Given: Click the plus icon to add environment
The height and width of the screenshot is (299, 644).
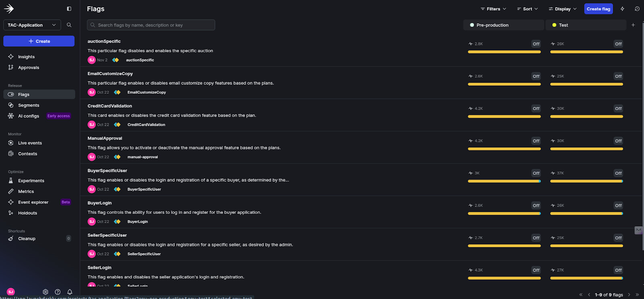Looking at the screenshot, I should (633, 25).
